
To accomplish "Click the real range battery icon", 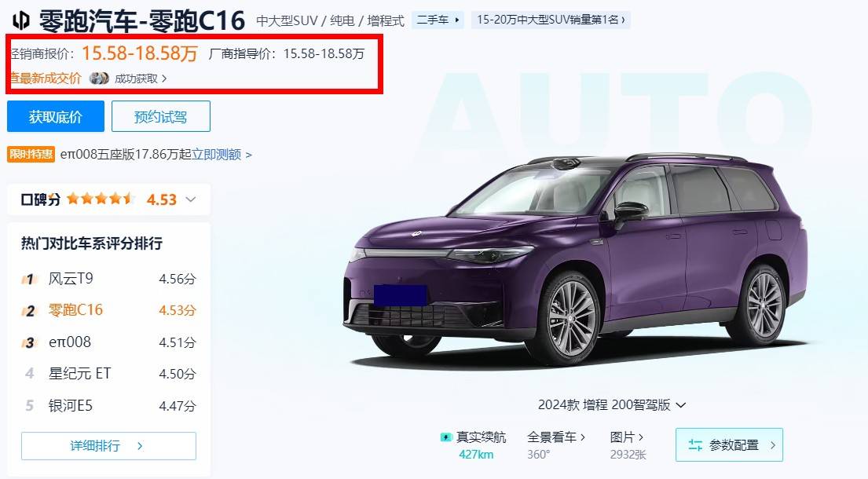I will [x=445, y=437].
